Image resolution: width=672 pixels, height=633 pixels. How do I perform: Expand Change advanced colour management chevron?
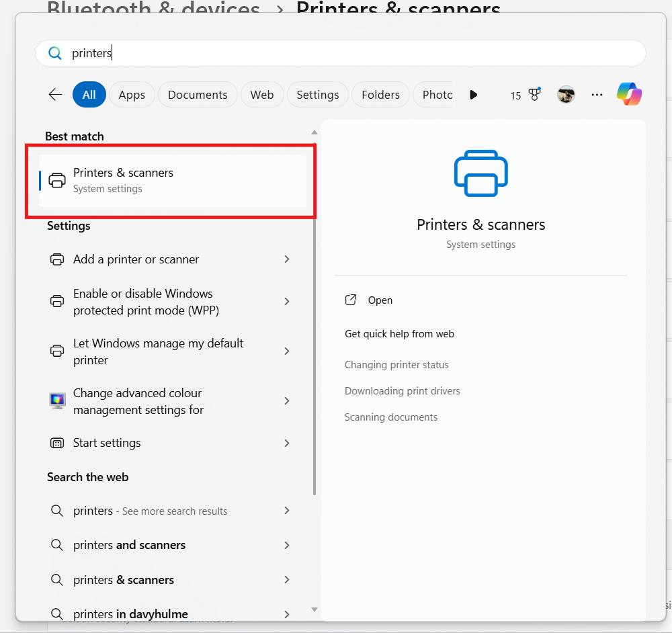287,400
